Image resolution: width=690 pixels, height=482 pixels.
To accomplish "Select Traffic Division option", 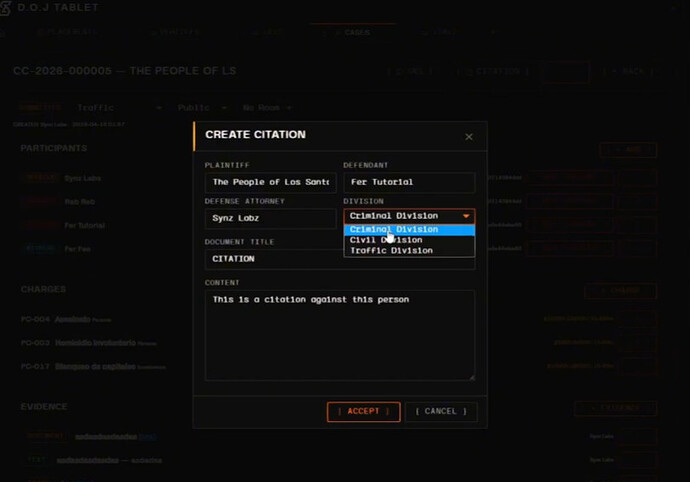I will pyautogui.click(x=409, y=250).
